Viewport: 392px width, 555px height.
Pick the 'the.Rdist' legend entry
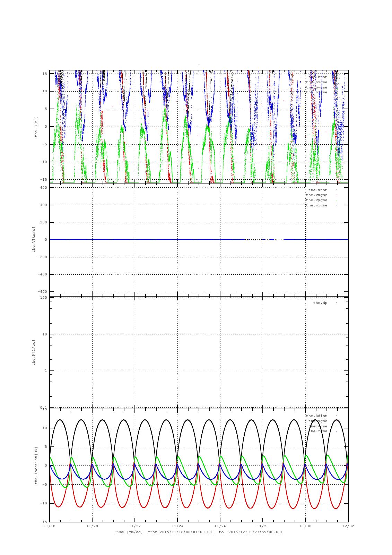point(316,416)
